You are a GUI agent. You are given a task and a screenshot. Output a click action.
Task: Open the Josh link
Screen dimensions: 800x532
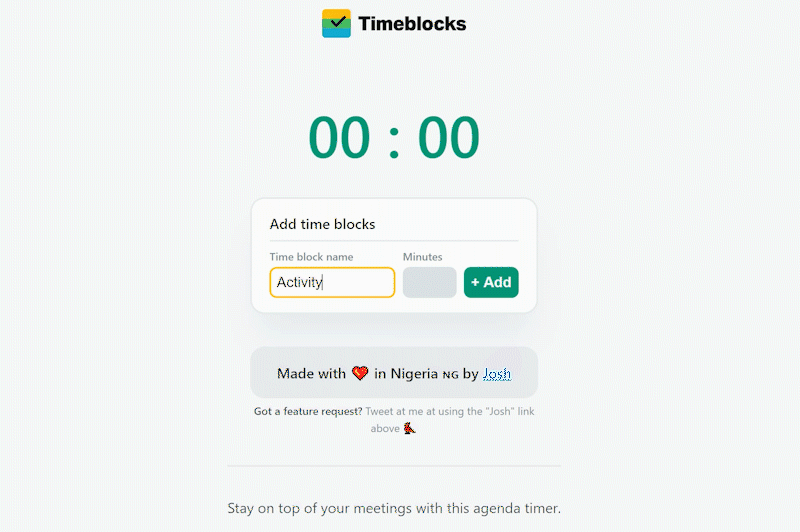[x=497, y=374]
